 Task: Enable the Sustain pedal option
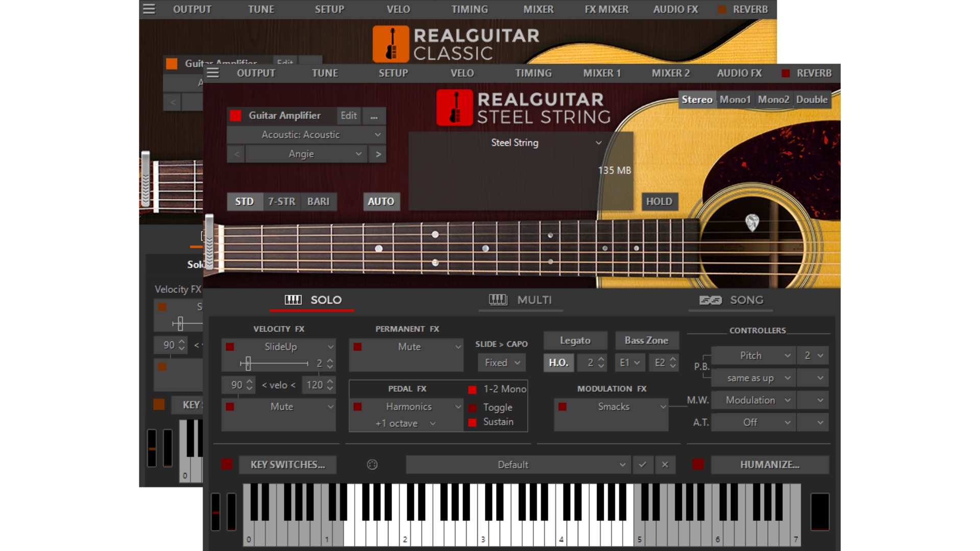click(x=472, y=422)
